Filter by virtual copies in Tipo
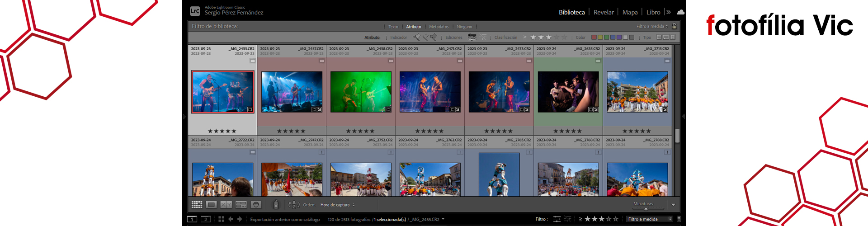 pyautogui.click(x=666, y=37)
